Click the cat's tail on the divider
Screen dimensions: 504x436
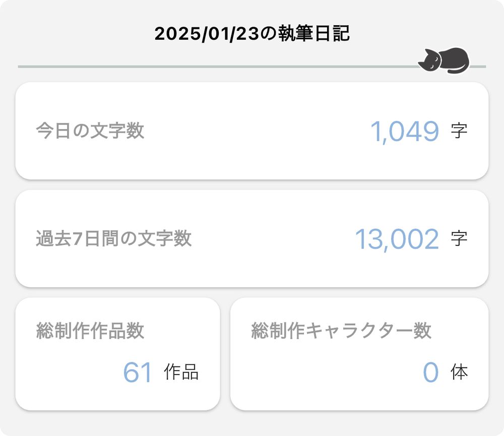tap(456, 70)
